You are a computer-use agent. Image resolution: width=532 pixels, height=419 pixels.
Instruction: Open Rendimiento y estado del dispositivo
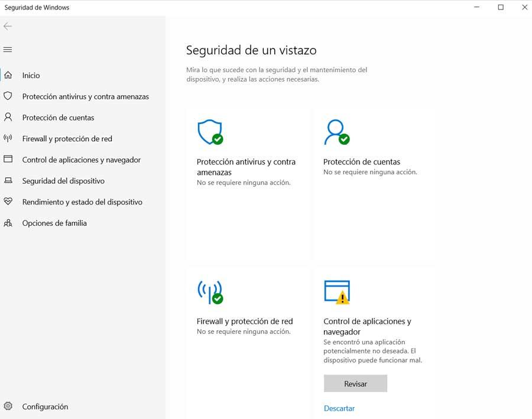click(x=82, y=202)
